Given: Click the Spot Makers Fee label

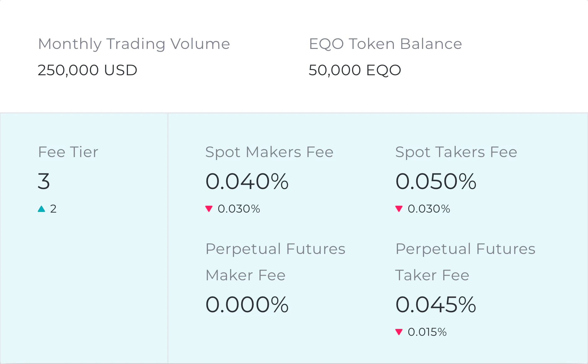Looking at the screenshot, I should point(269,152).
